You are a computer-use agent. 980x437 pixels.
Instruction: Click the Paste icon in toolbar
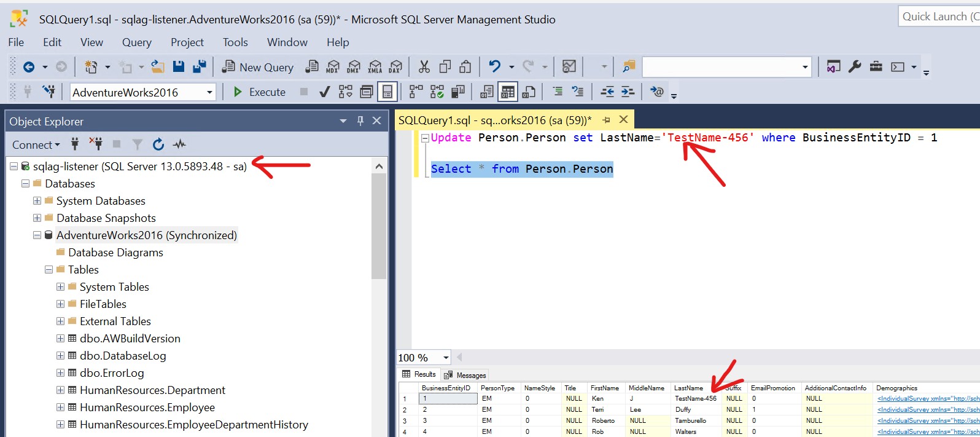click(465, 67)
